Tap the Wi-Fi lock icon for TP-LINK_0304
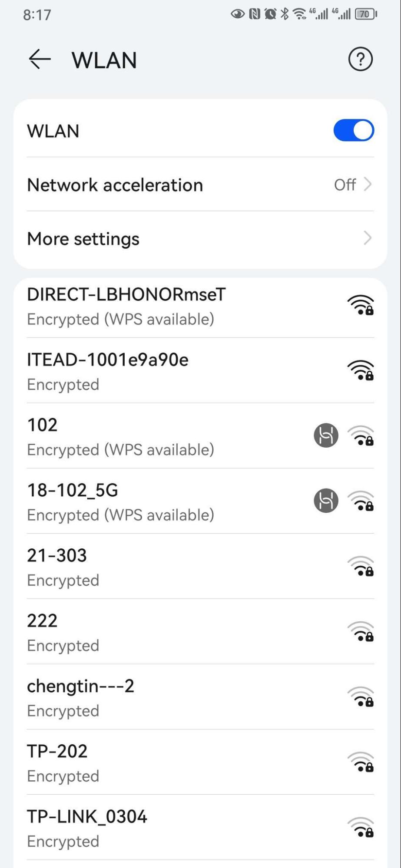 coord(361,827)
